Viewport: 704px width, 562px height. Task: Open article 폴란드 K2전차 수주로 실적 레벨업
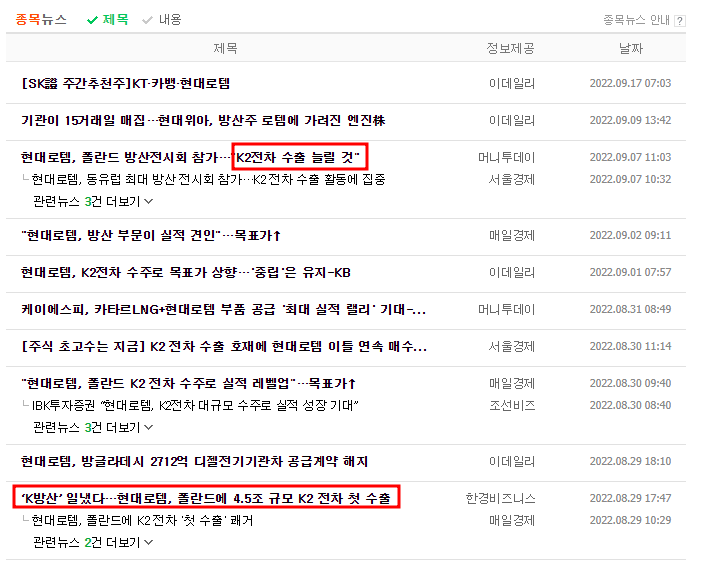click(x=189, y=383)
